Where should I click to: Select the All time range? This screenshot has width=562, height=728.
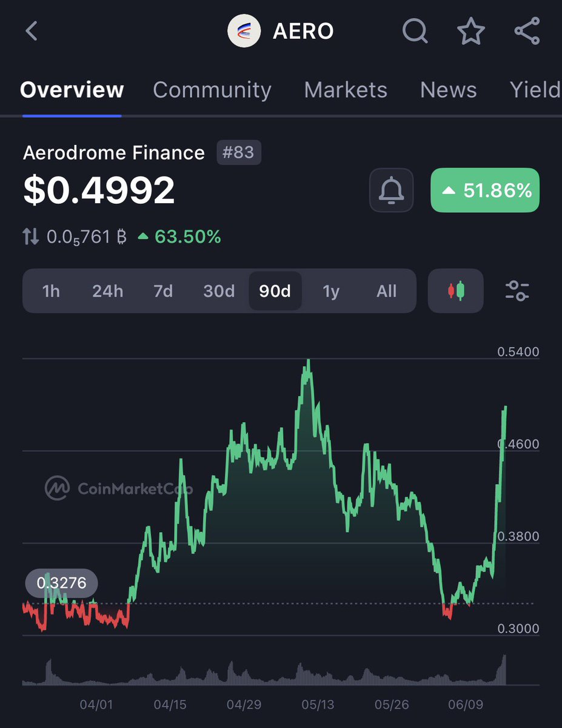pyautogui.click(x=386, y=291)
